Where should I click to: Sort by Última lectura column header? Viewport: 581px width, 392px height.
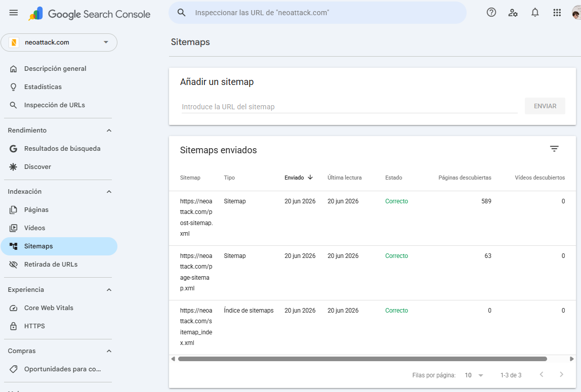pyautogui.click(x=344, y=178)
